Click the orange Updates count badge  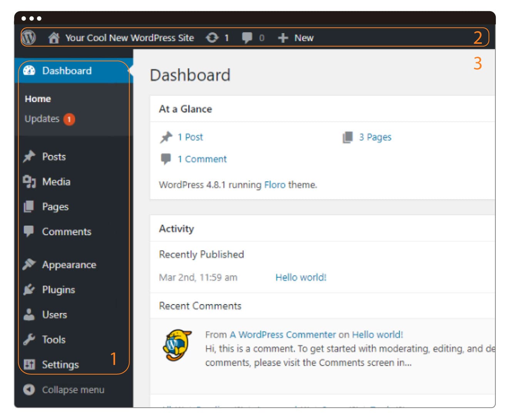tap(69, 119)
